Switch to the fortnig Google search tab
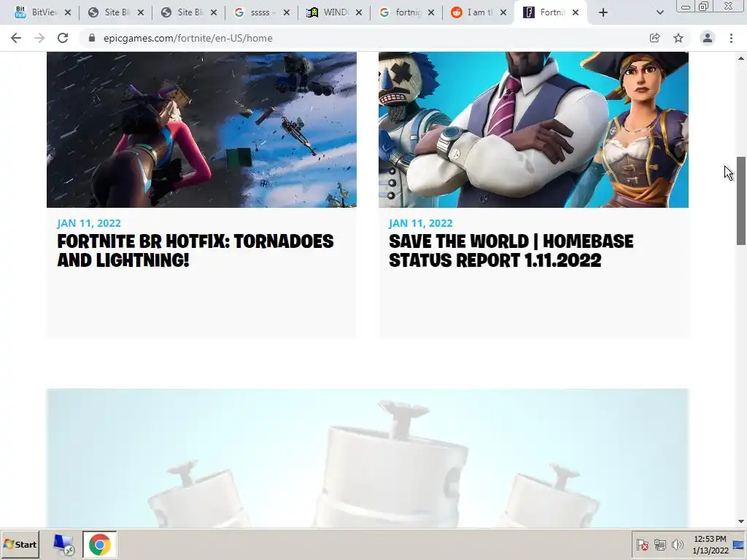Screen dimensions: 747x560 coord(400,12)
